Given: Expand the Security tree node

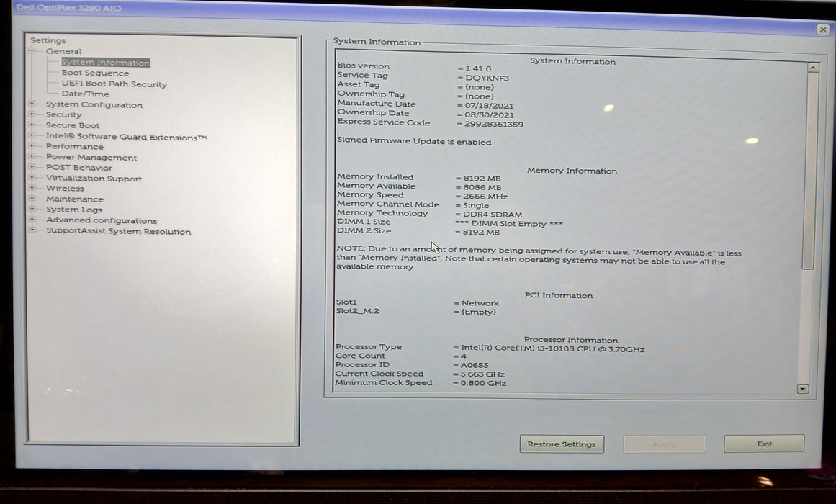Looking at the screenshot, I should (32, 114).
